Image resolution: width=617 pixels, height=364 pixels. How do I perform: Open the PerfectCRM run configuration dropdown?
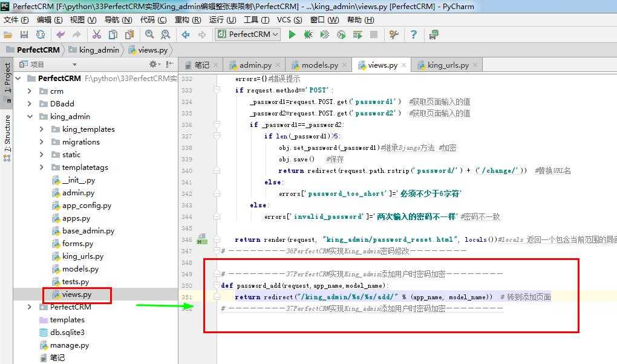248,34
